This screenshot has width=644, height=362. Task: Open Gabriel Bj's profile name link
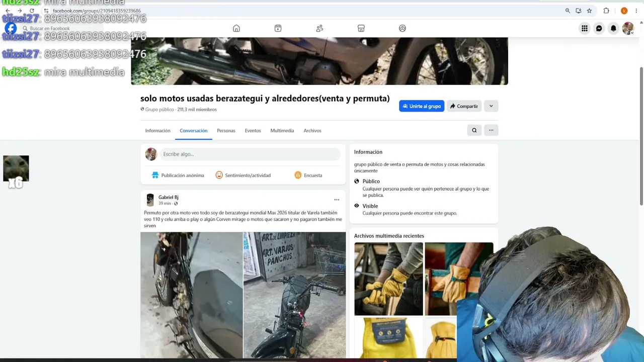[x=168, y=197]
